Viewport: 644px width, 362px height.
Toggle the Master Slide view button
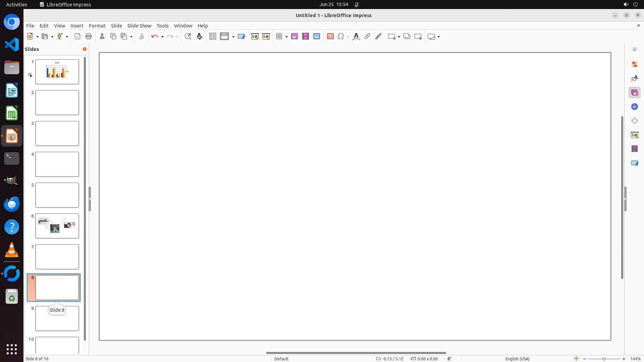[x=241, y=37]
